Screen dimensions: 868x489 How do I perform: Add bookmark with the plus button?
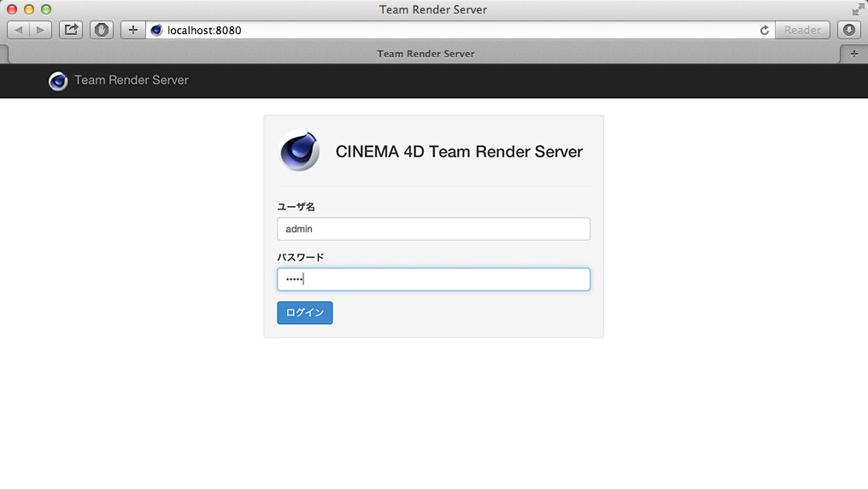tap(133, 30)
